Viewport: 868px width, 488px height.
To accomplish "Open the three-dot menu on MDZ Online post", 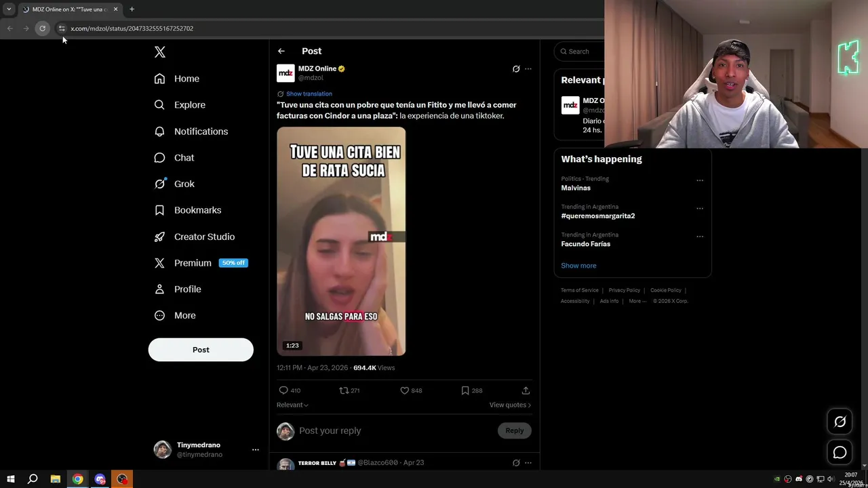I will coord(528,68).
